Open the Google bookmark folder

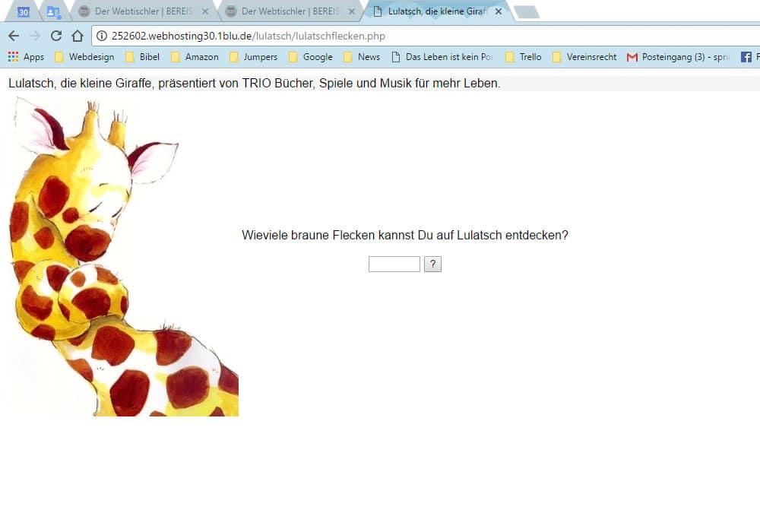tap(311, 57)
